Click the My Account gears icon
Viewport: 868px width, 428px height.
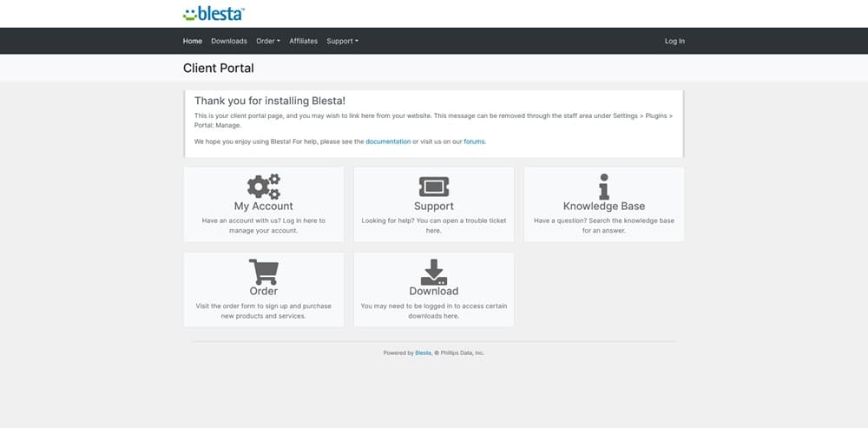264,186
